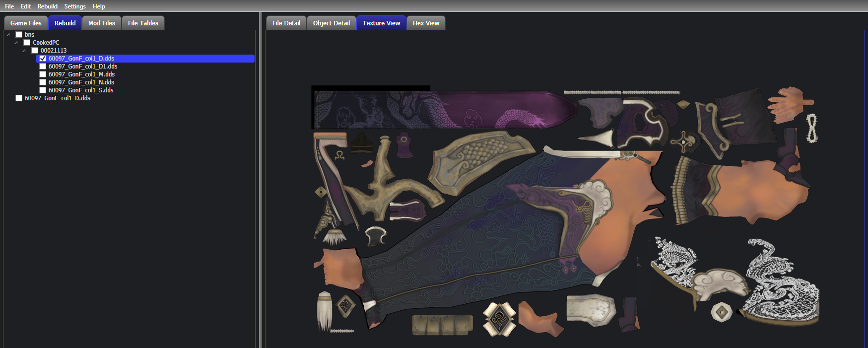Open the File menu
This screenshot has width=868, height=348.
coord(9,6)
